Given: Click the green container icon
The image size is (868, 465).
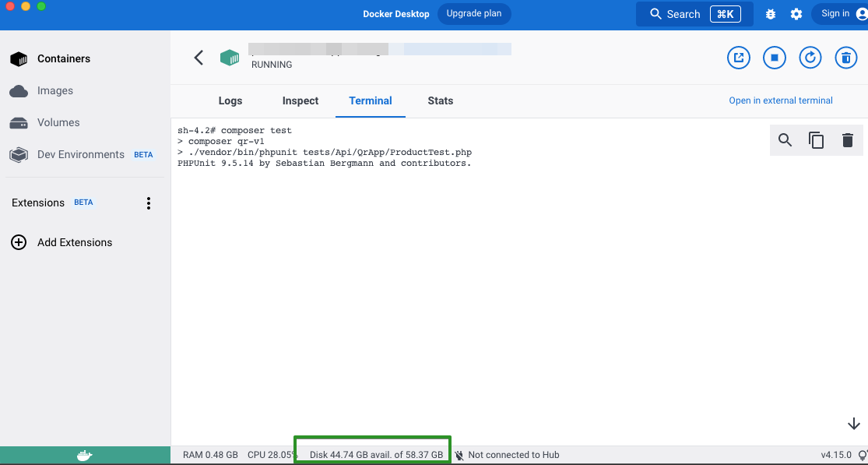Looking at the screenshot, I should click(230, 58).
